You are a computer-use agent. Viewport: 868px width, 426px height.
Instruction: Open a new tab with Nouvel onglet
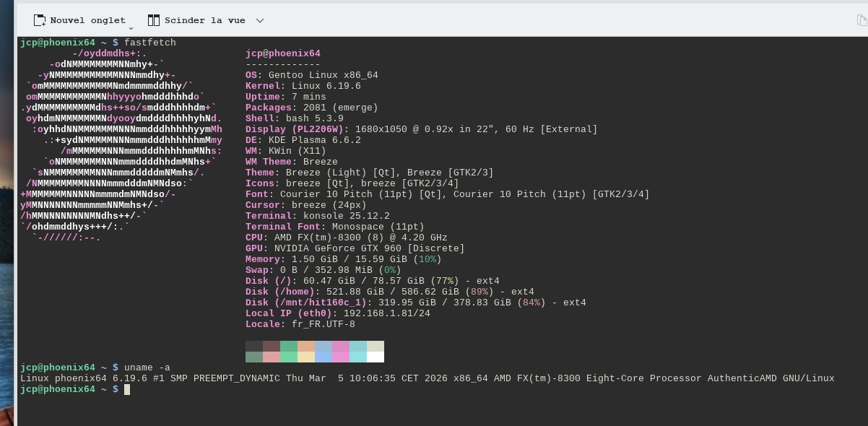79,20
